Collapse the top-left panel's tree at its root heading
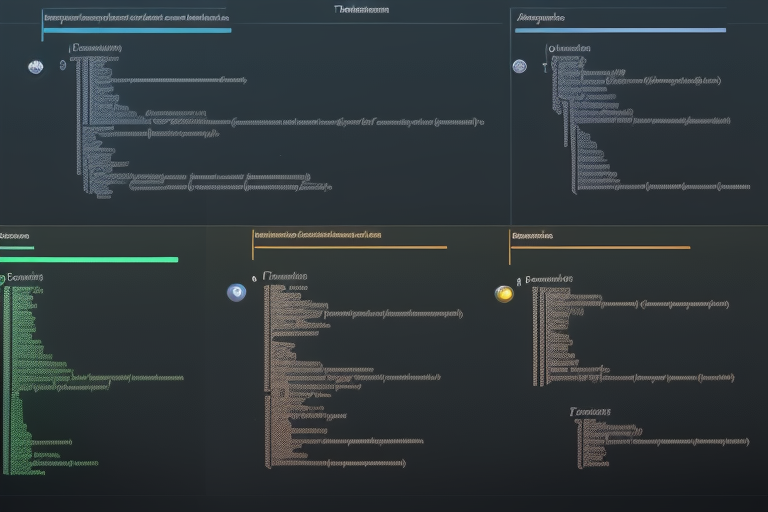The image size is (768, 512). click(x=96, y=47)
